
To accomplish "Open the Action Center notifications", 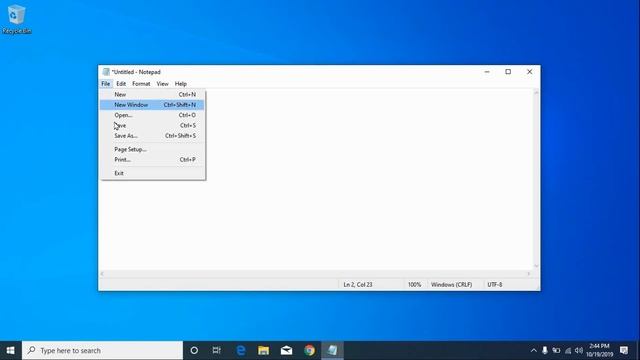I will coord(624,350).
